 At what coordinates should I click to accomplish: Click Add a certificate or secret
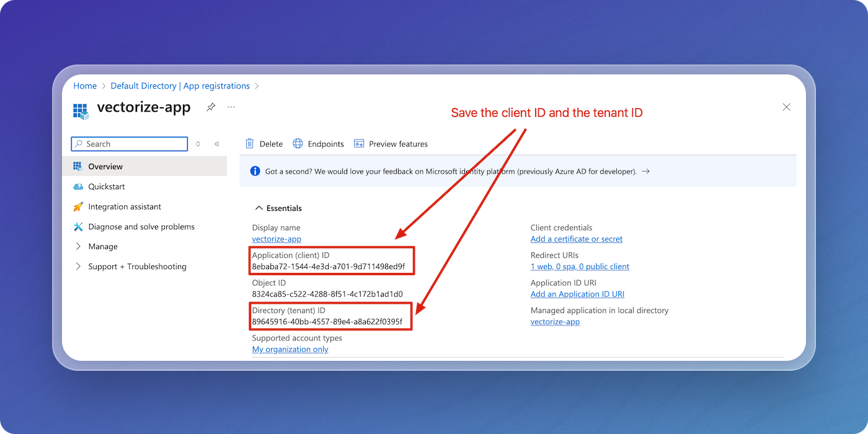coord(577,239)
